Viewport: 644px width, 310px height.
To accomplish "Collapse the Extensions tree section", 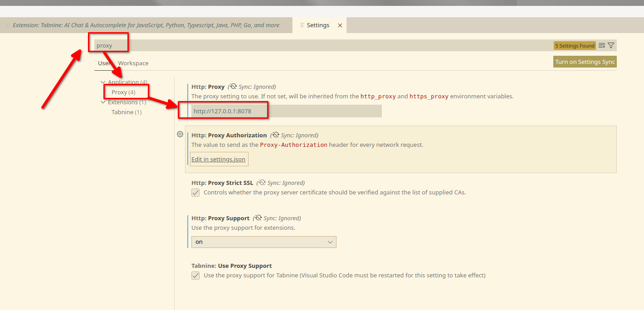I will [x=103, y=102].
